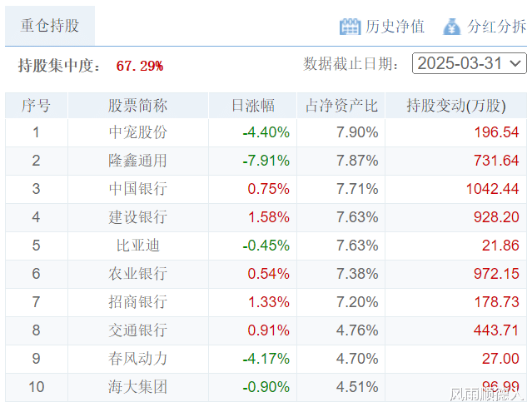Click row number 10
Viewport: 532px width, 412px height.
(37, 387)
